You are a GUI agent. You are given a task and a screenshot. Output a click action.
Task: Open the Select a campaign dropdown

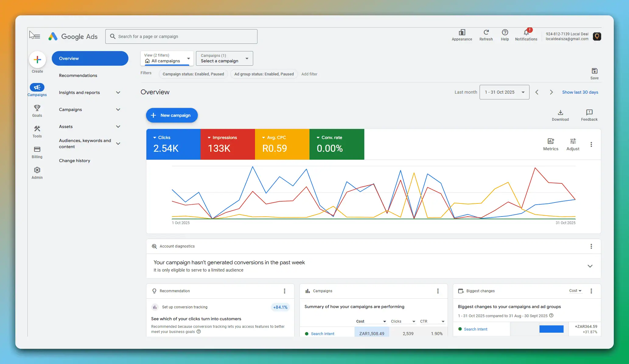point(224,58)
